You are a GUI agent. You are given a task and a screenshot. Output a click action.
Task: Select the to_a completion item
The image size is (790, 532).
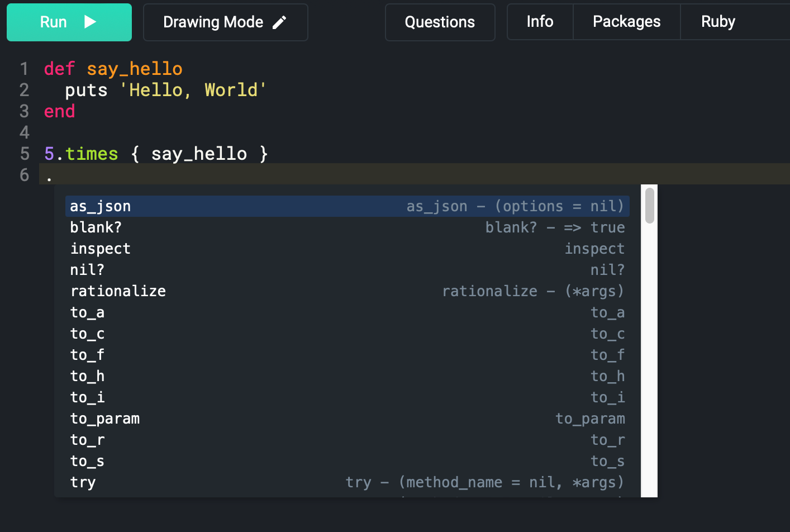pos(348,312)
